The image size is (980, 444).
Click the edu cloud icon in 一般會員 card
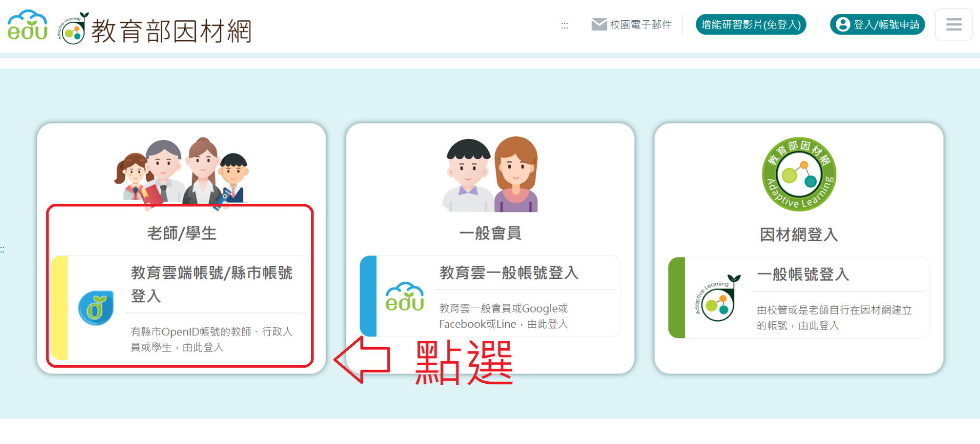click(404, 297)
